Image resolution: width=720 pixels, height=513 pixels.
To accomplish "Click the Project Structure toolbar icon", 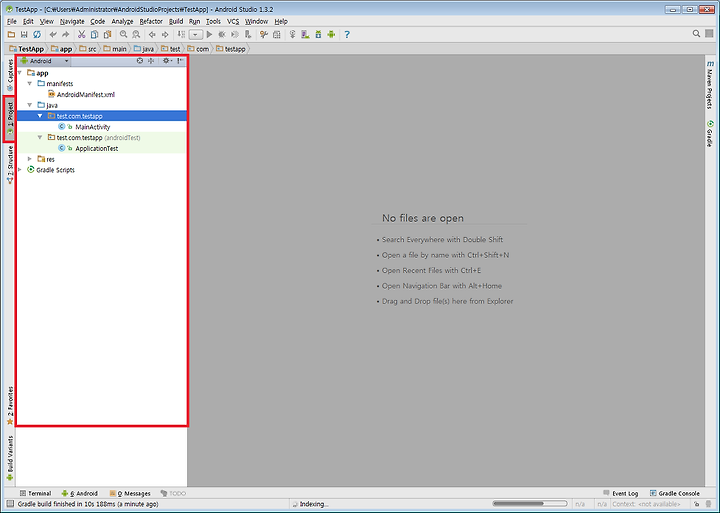I will click(277, 34).
